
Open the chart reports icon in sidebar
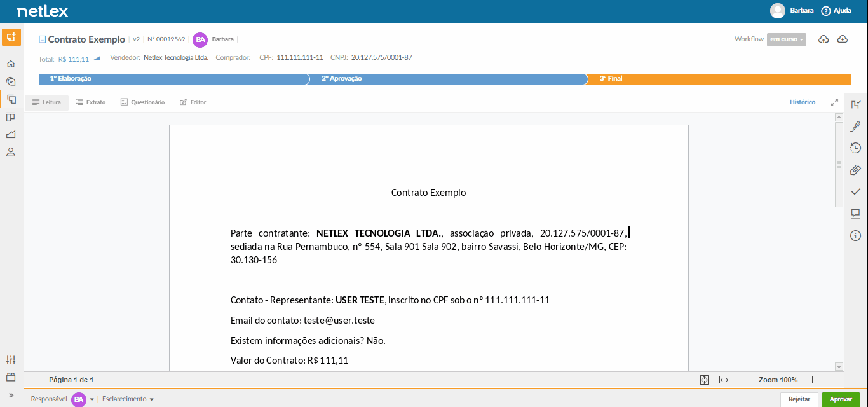[x=11, y=135]
